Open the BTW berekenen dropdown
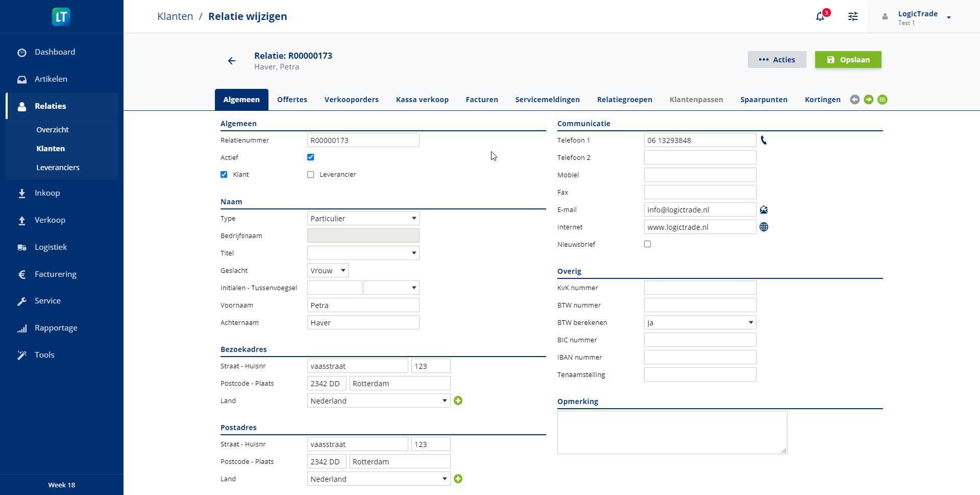Screen dimensions: 980x495 (x=700, y=323)
